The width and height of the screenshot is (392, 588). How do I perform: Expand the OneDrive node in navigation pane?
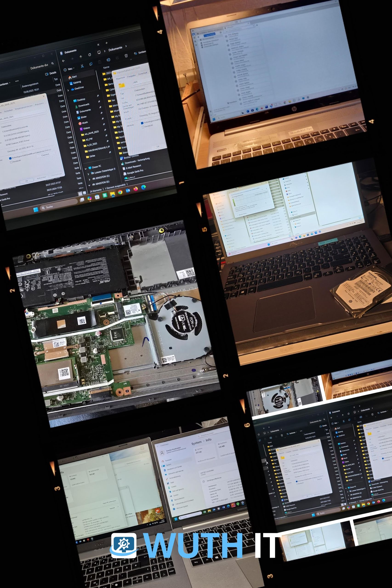pos(68,90)
